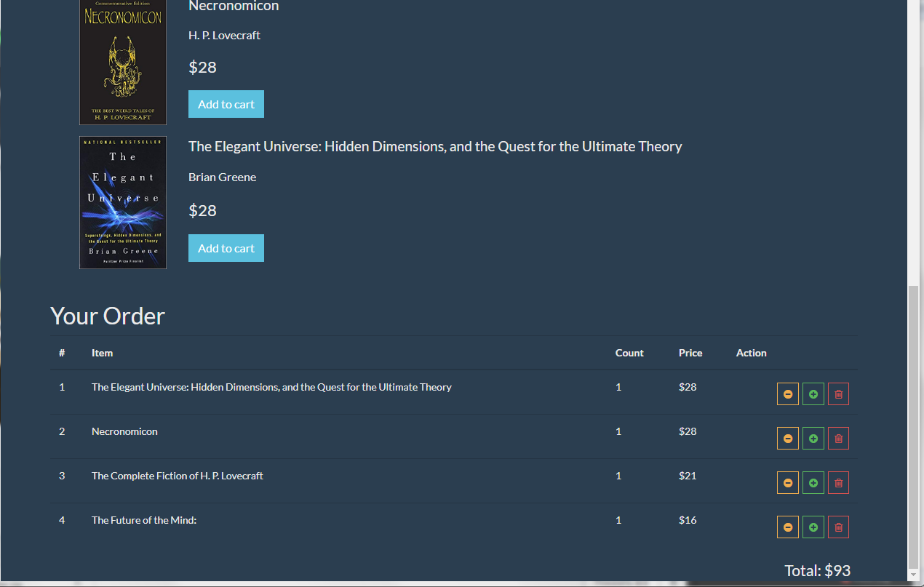Delete The Elegant Universe from the order

click(x=838, y=394)
